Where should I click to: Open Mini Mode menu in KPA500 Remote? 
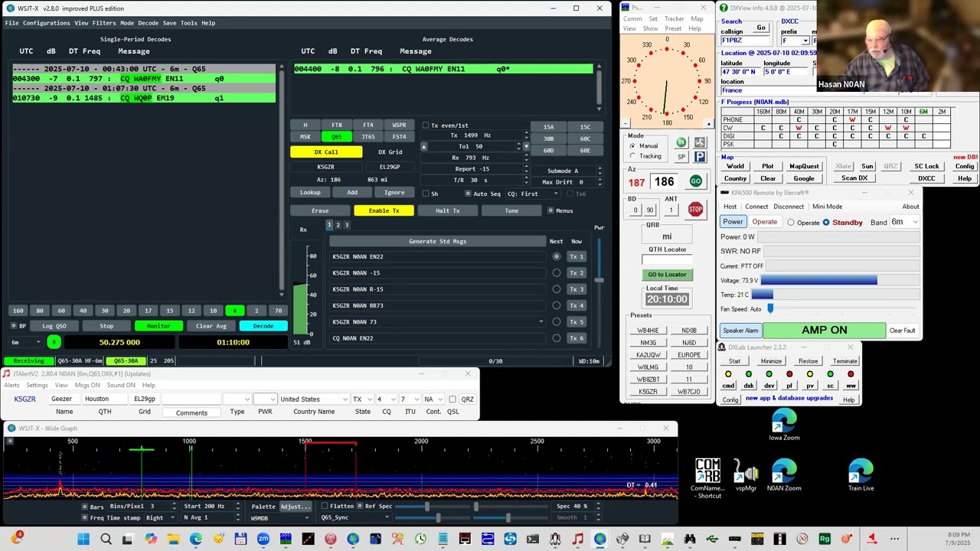(x=827, y=207)
